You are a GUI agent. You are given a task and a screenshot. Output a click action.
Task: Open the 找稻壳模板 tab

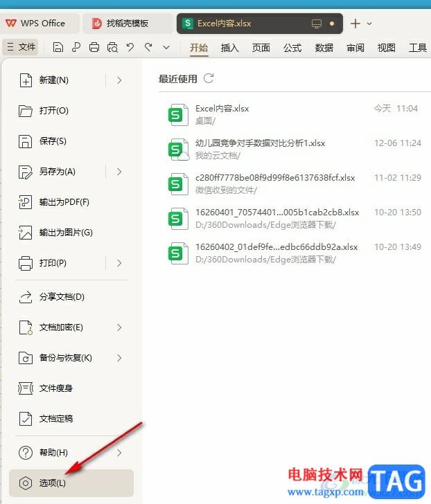tap(127, 24)
